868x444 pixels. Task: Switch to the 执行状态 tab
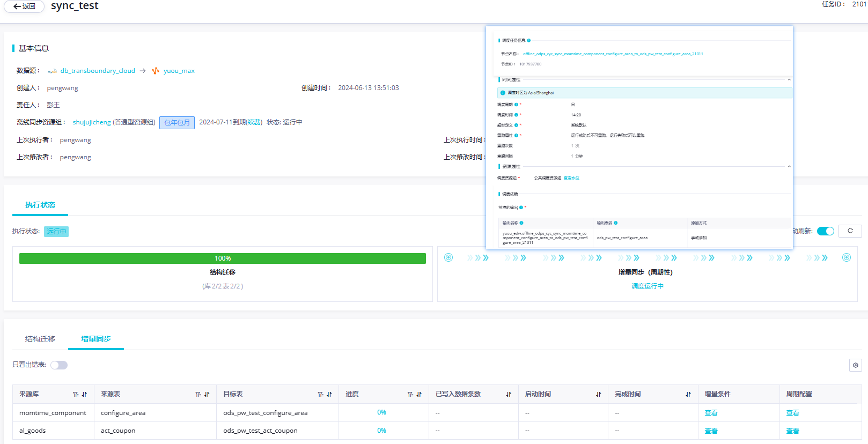[40, 205]
